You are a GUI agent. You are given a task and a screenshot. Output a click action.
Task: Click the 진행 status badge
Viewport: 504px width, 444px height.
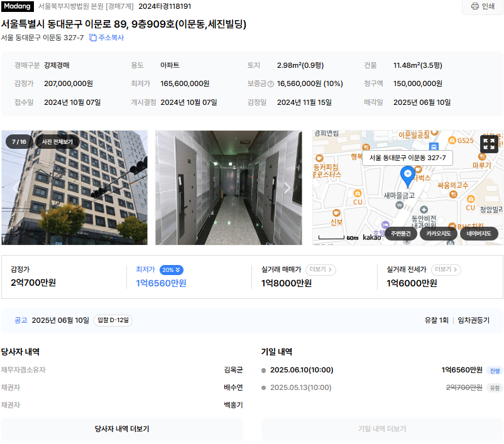pyautogui.click(x=495, y=371)
